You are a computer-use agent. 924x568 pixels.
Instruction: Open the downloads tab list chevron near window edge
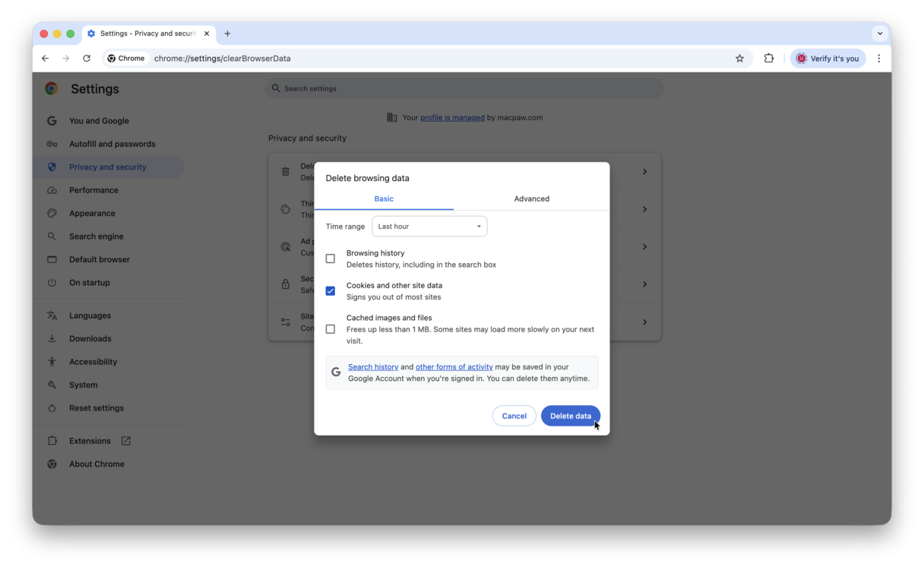(879, 33)
